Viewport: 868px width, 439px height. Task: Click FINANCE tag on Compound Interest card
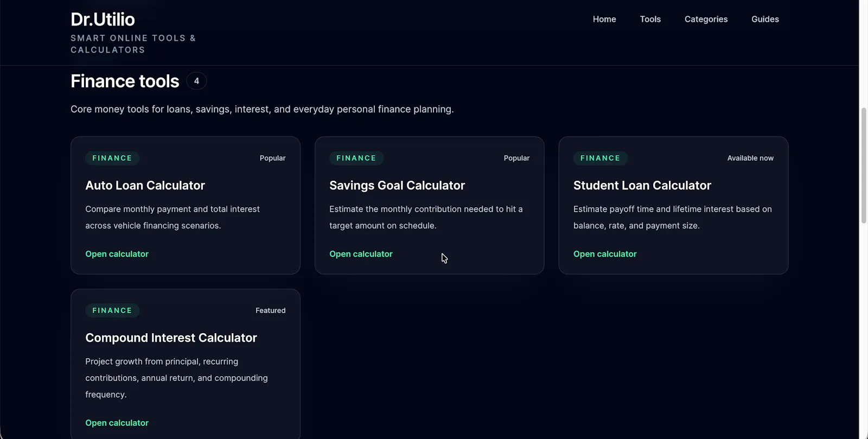(112, 310)
